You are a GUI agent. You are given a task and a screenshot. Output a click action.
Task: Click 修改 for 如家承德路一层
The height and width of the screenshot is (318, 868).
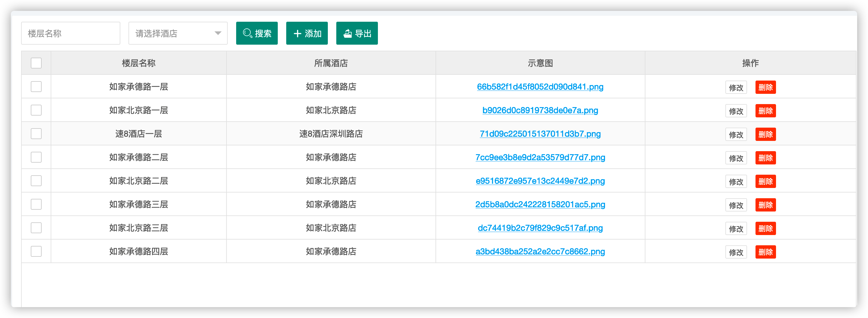736,87
